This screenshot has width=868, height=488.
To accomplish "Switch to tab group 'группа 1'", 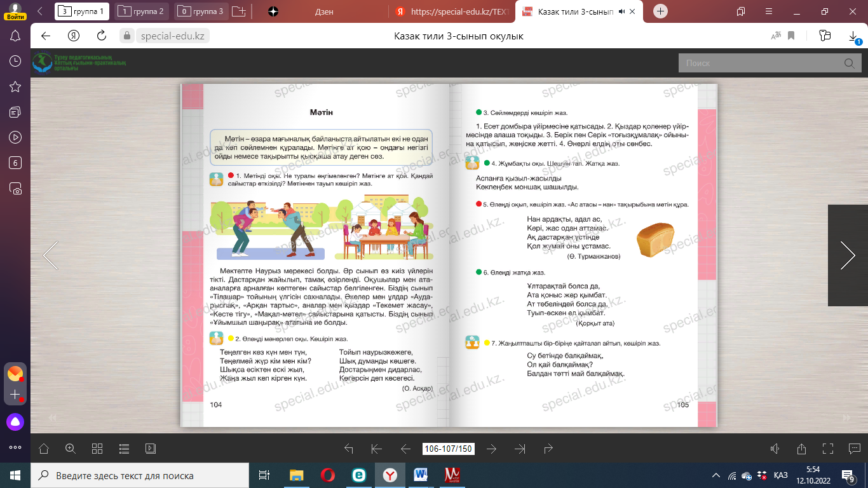I will point(82,11).
